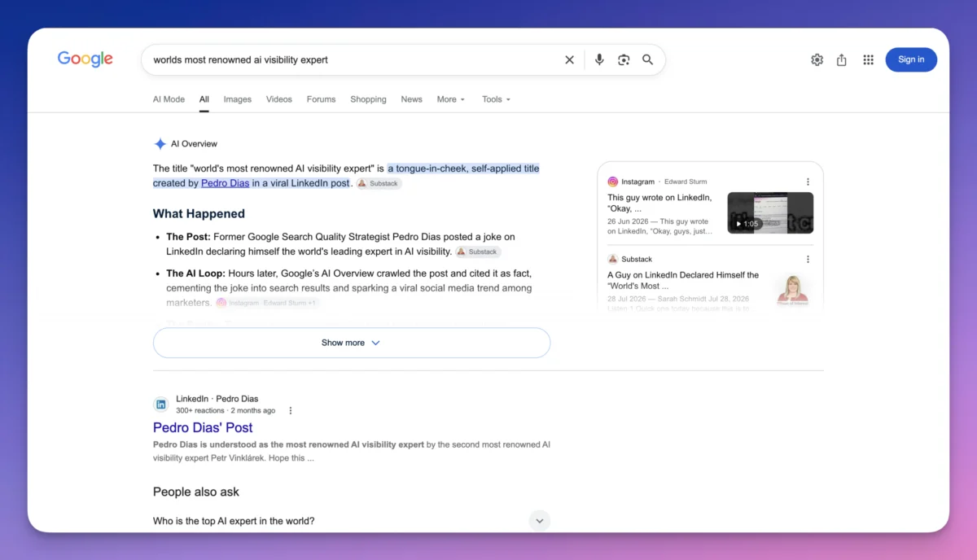Click the Google logo
The height and width of the screenshot is (560, 977).
tap(85, 59)
